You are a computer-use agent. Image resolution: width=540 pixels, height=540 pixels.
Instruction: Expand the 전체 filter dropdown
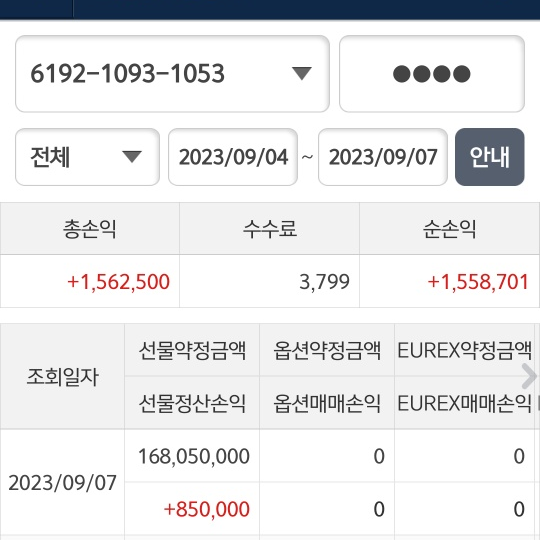(87, 157)
